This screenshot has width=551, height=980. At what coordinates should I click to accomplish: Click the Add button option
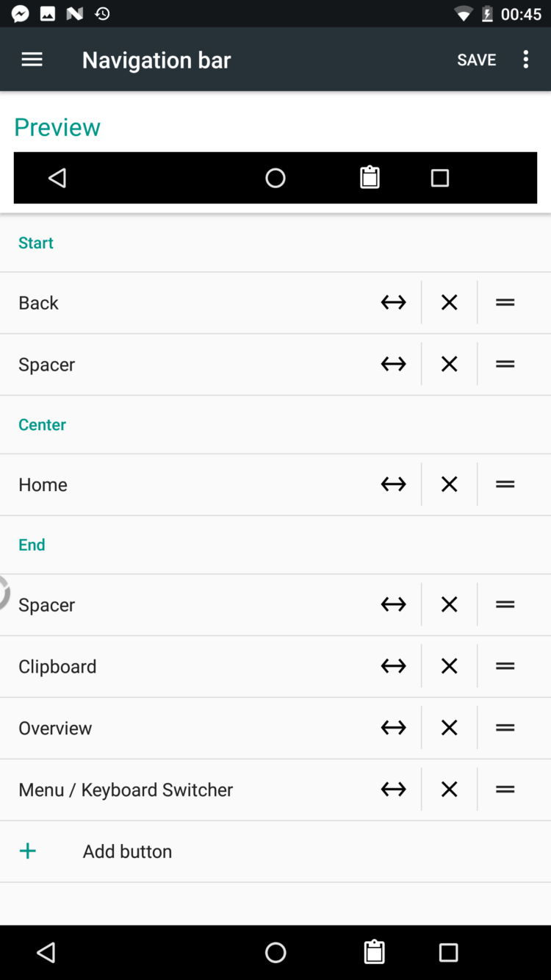127,851
